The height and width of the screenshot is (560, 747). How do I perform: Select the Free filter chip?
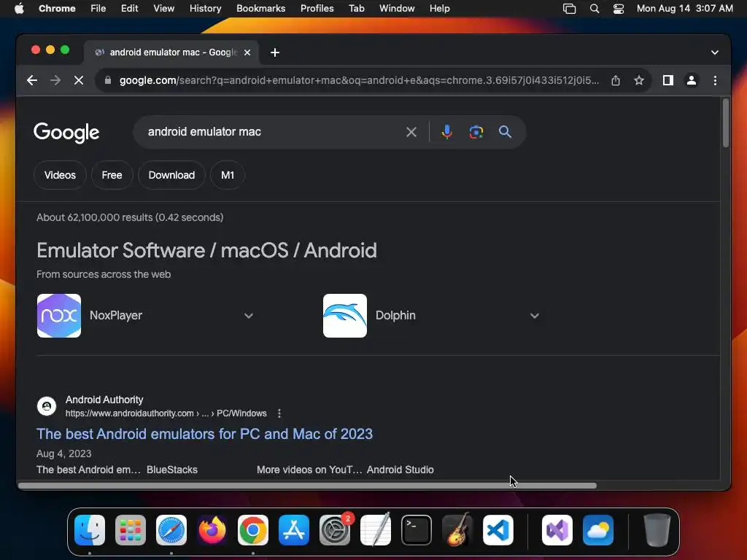pos(112,175)
